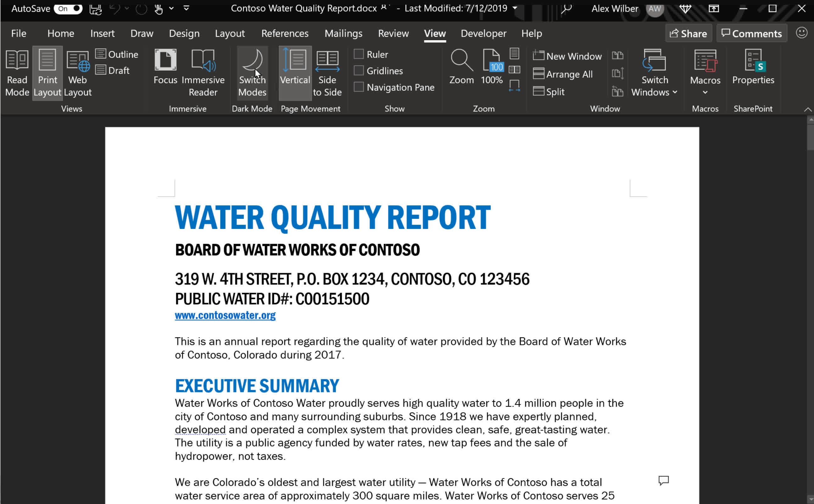Image resolution: width=814 pixels, height=504 pixels.
Task: Toggle the Ruler checkbox on
Action: click(x=359, y=53)
